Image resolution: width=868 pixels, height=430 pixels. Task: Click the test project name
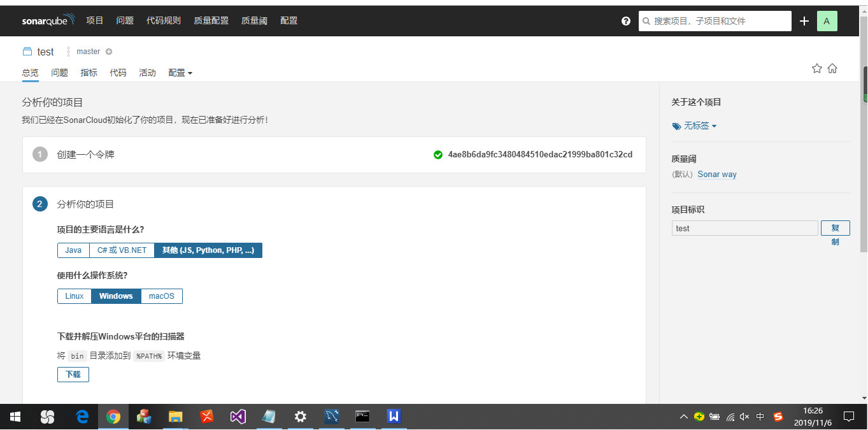45,52
